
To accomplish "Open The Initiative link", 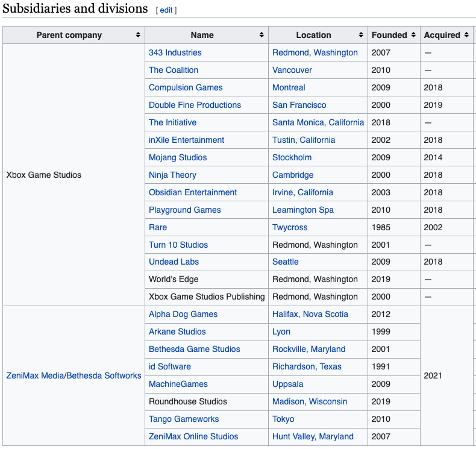I will 172,123.
